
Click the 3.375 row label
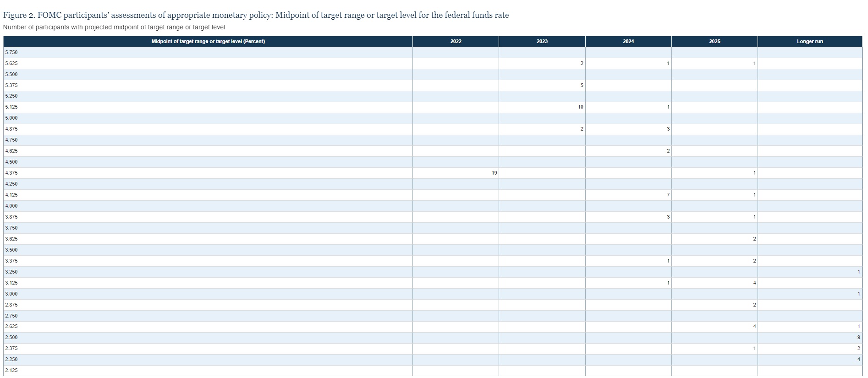[11, 261]
